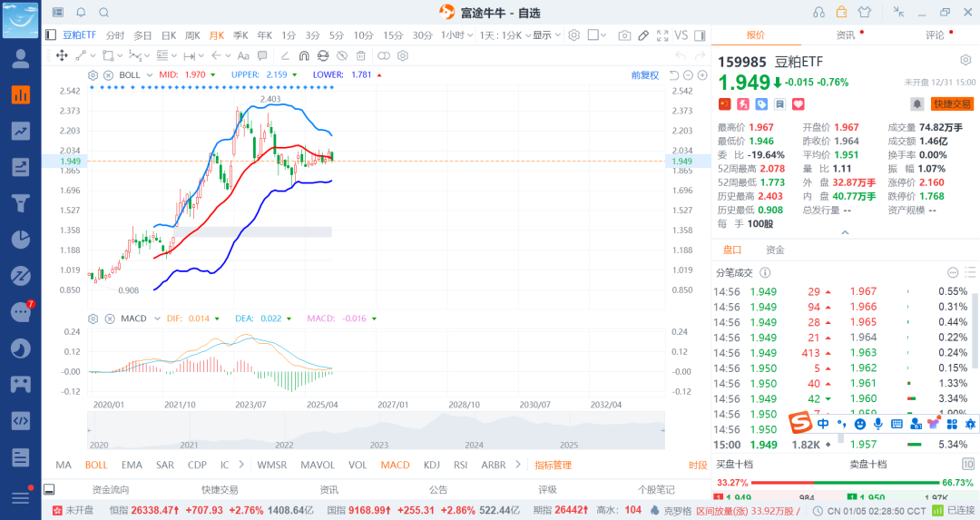980x520 pixels.
Task: Open the MACD indicator dropdown arrow
Action: tap(157, 319)
